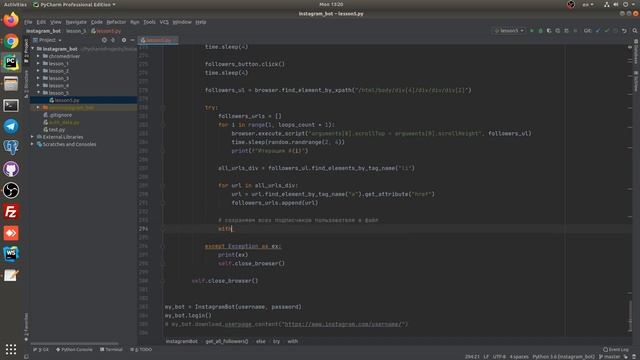Open the Files manager dock icon
Image resolution: width=640 pixels, height=360 pixels.
point(11,84)
